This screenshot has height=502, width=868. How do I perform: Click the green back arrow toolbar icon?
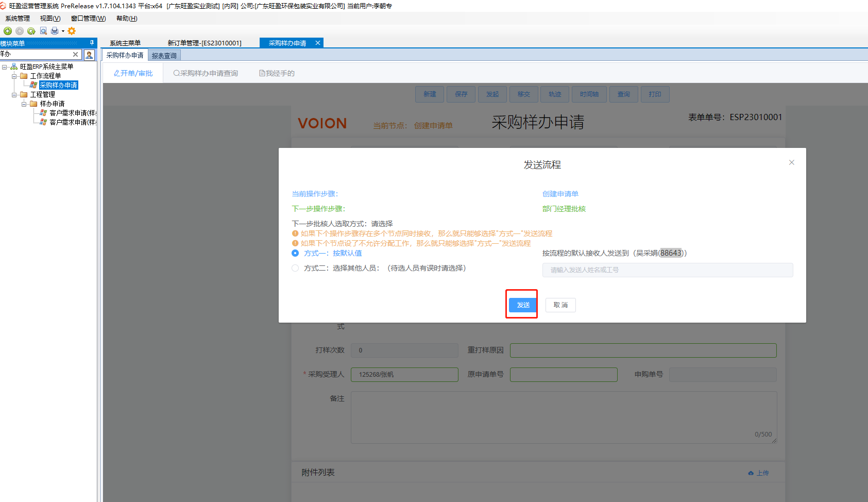pos(8,31)
